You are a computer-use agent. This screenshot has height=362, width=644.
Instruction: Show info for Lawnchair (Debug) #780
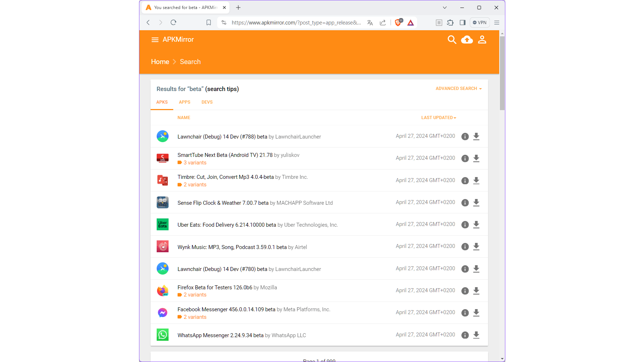[465, 269]
